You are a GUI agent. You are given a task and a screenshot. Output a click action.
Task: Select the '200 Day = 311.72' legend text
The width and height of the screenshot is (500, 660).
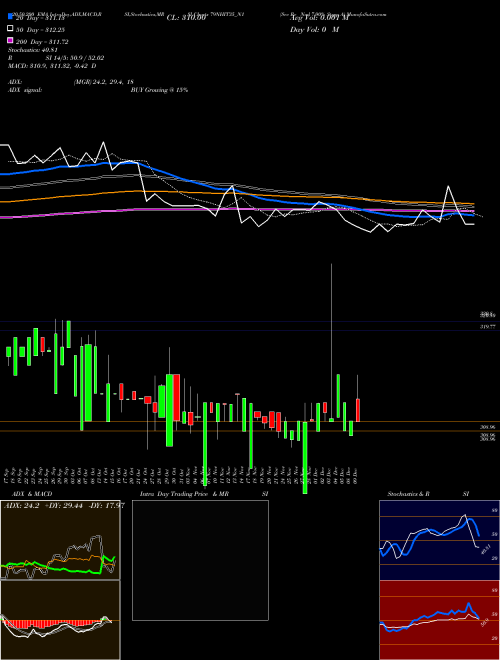tap(42, 41)
